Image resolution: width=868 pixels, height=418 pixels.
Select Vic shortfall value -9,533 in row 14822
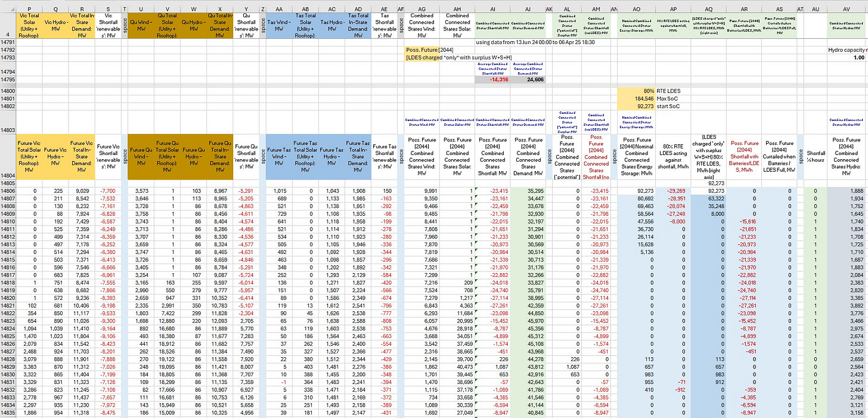[x=107, y=312]
